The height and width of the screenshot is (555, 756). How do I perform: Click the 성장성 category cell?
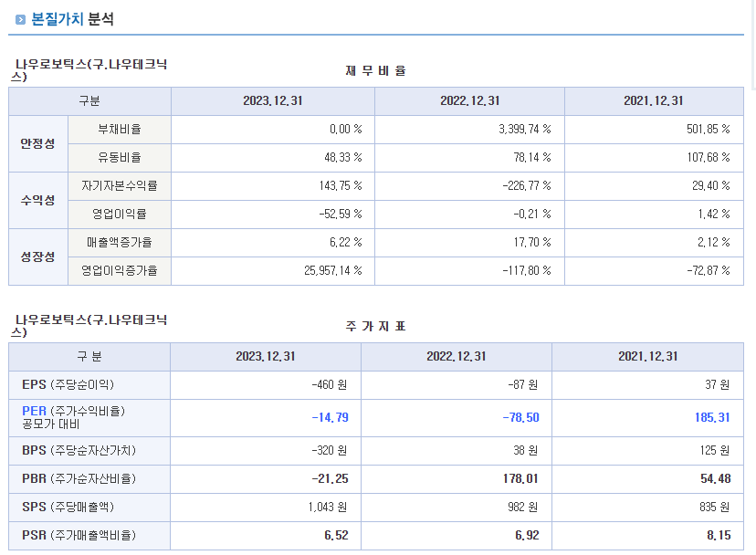pos(38,257)
